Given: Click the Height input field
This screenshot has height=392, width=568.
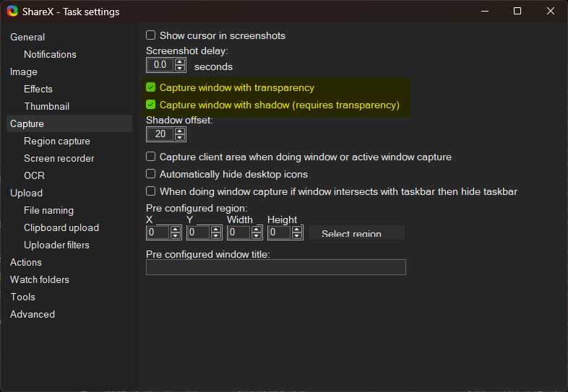Looking at the screenshot, I should click(x=280, y=232).
